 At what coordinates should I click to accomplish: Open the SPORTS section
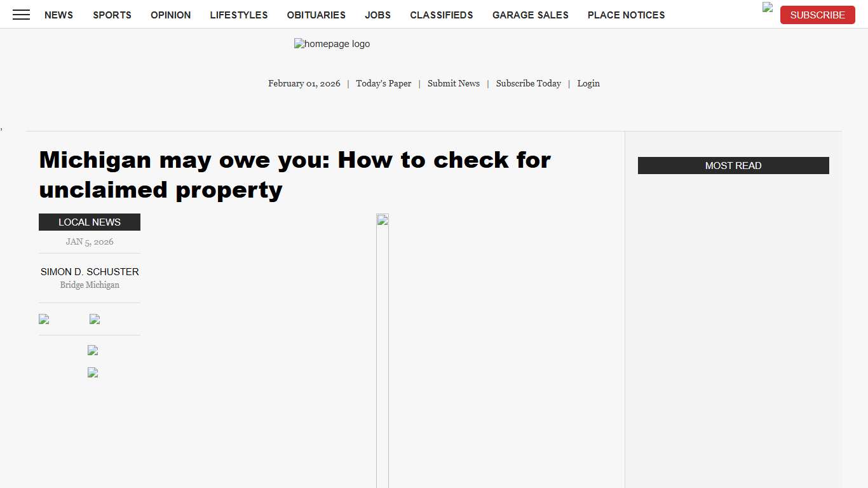pos(112,15)
